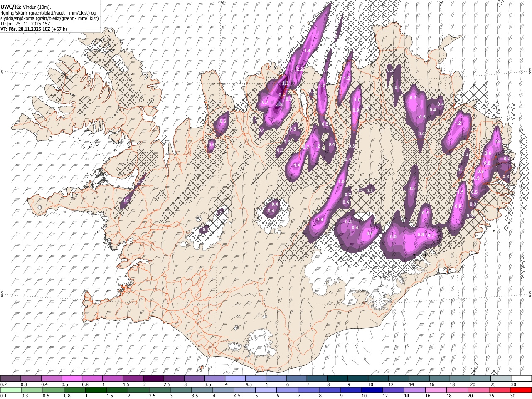Select the rain legend swatch starting at 3
Viewport: 532px width, 399px height.
click(180, 390)
